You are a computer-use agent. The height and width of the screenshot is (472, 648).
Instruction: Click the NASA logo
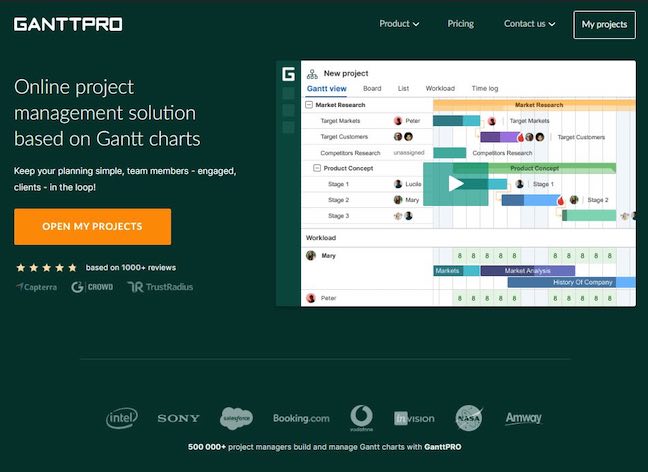(469, 418)
